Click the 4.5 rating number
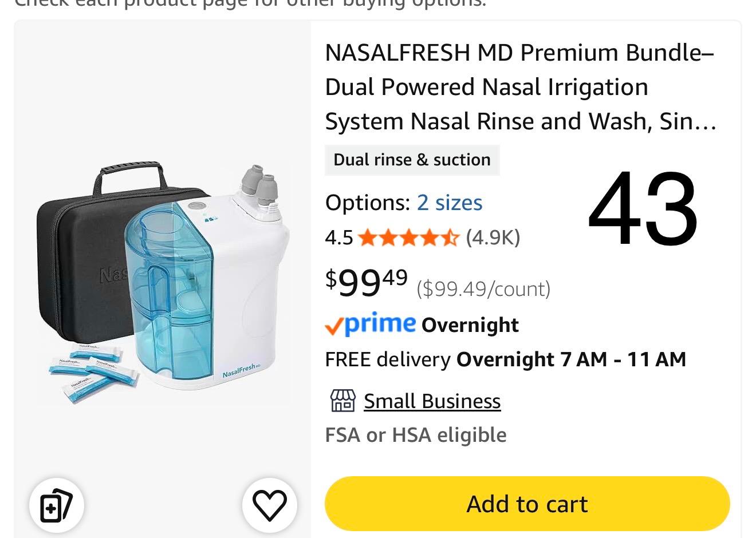Screen dimensions: 756x538 click(338, 237)
